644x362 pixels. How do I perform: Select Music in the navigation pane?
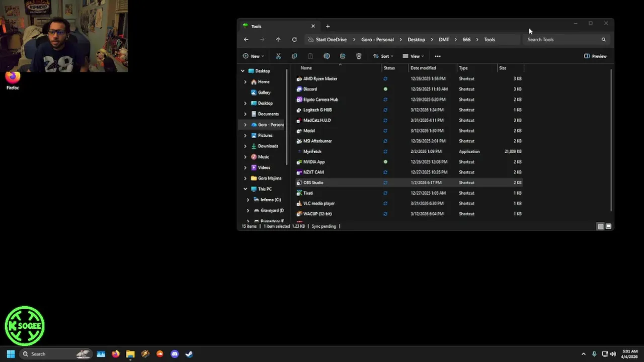tap(263, 157)
